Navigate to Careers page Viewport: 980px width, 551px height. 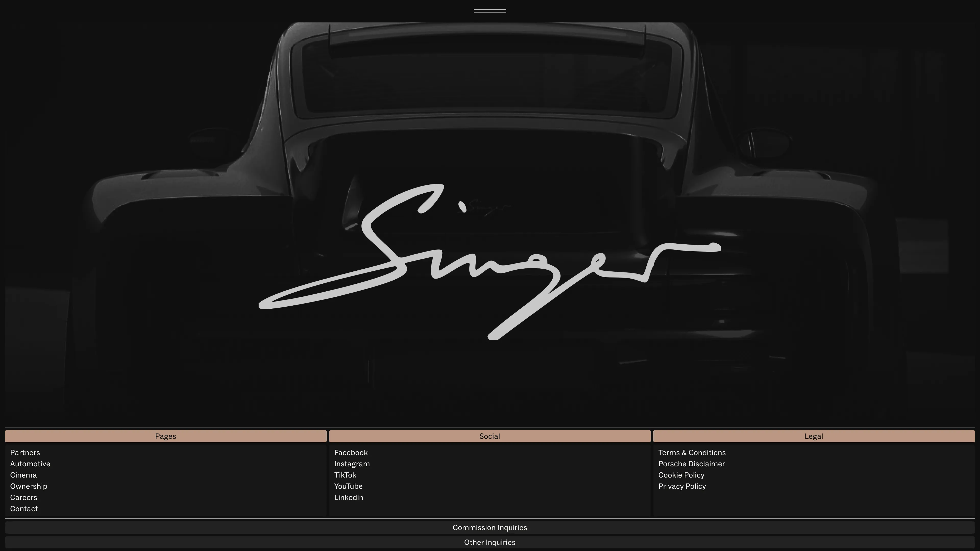23,497
